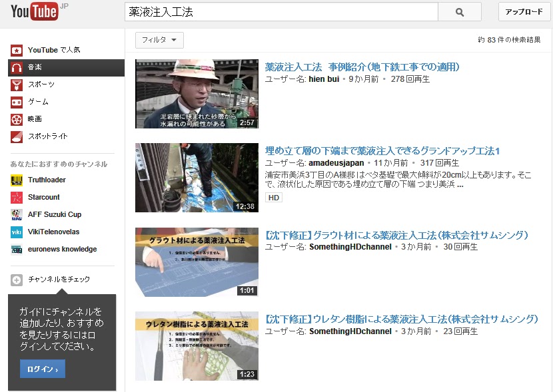553x392 pixels.
Task: Click SomethingHDchannel on the グラウト材 video
Action: point(350,247)
